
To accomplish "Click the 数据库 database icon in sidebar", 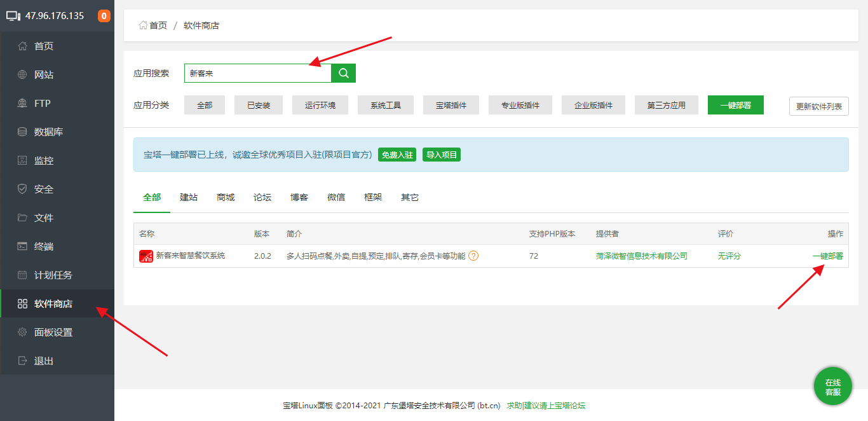I will click(22, 132).
